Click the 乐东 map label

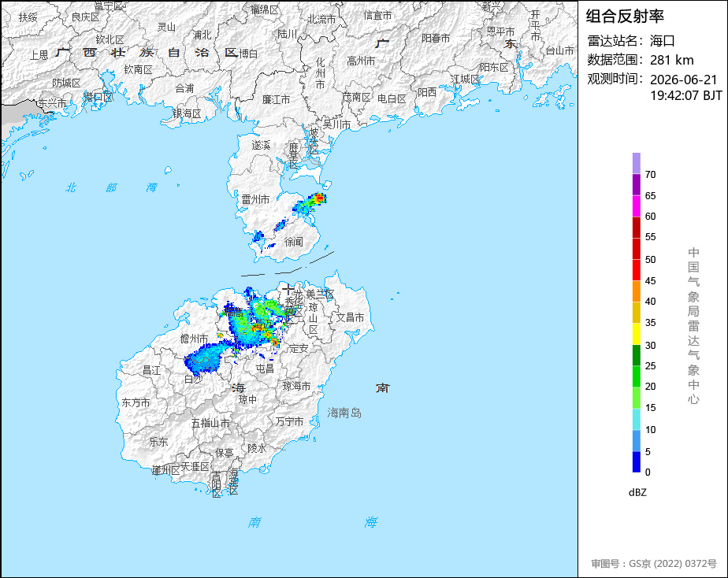158,442
